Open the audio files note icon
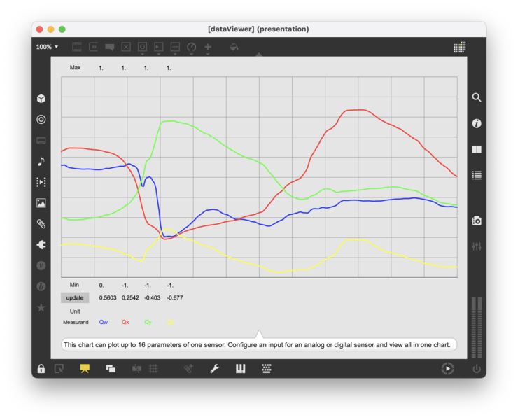Viewport: 518px width, 420px height. 41,161
